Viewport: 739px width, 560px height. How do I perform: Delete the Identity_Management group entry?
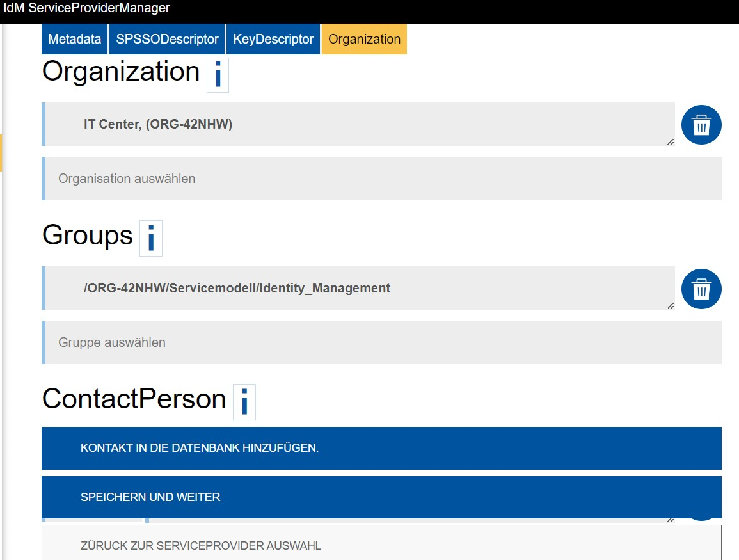(701, 289)
